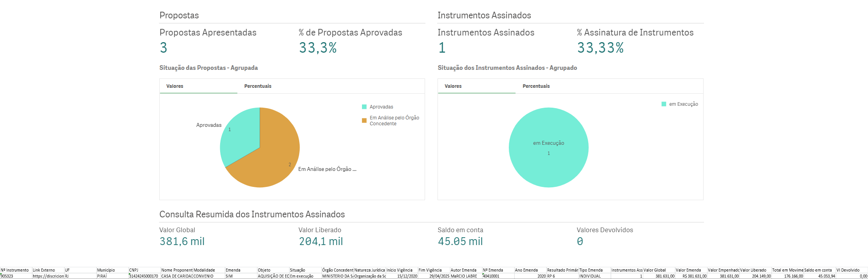Open Percentuais tab for Instrumentos Assinados chart
This screenshot has width=868, height=279.
[536, 86]
